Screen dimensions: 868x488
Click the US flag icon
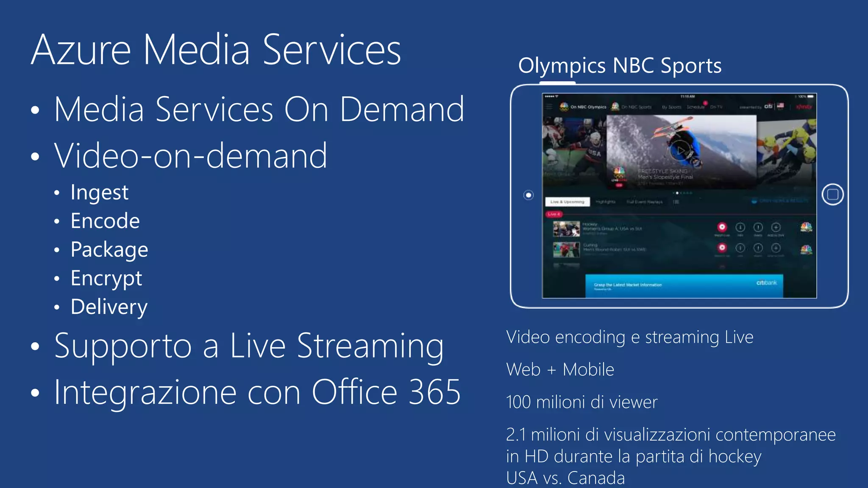pyautogui.click(x=781, y=106)
